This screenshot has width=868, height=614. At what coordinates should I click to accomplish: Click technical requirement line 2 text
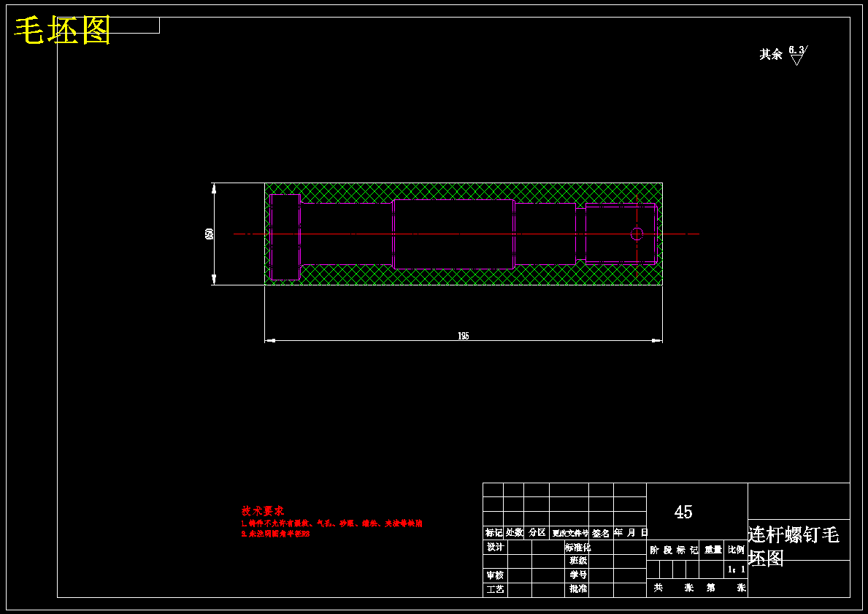pyautogui.click(x=276, y=534)
